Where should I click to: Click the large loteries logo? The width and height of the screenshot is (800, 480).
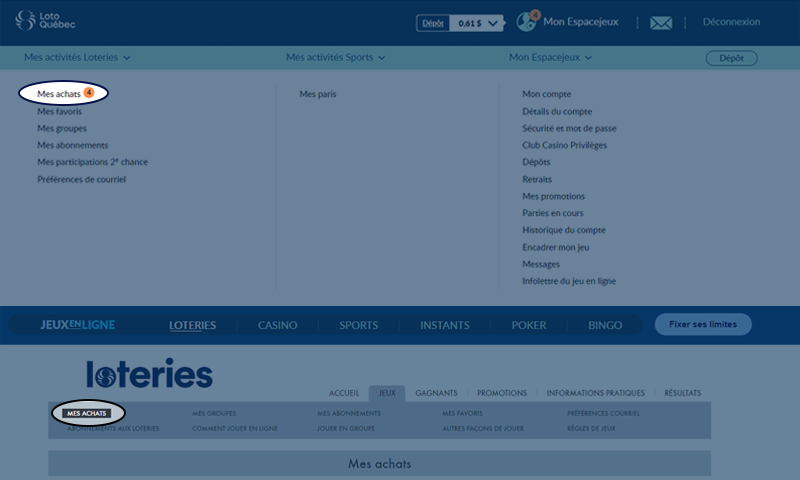click(x=149, y=373)
